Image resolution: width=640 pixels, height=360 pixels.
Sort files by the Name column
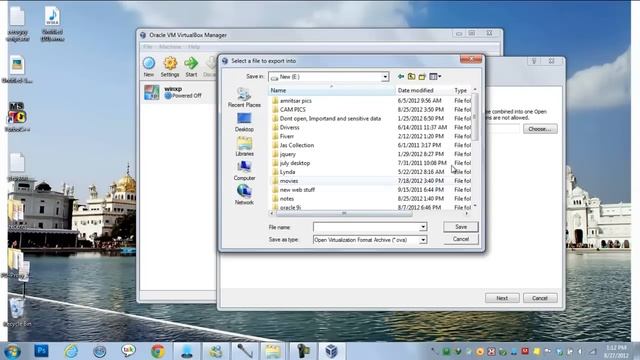[x=331, y=90]
